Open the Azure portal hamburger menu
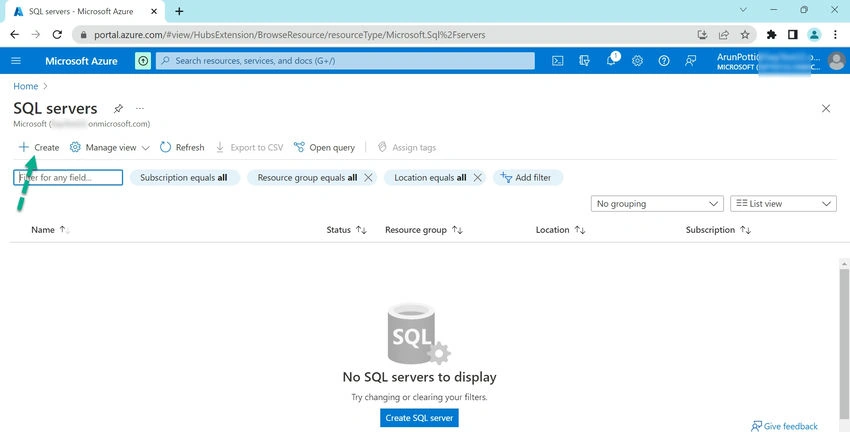Viewport: 850px width, 432px height. click(x=16, y=61)
